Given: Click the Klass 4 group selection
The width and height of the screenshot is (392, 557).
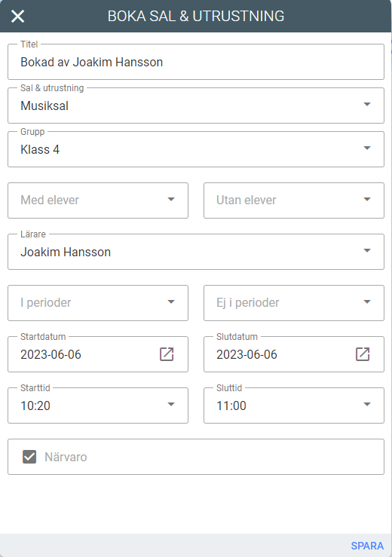Looking at the screenshot, I should tap(40, 149).
